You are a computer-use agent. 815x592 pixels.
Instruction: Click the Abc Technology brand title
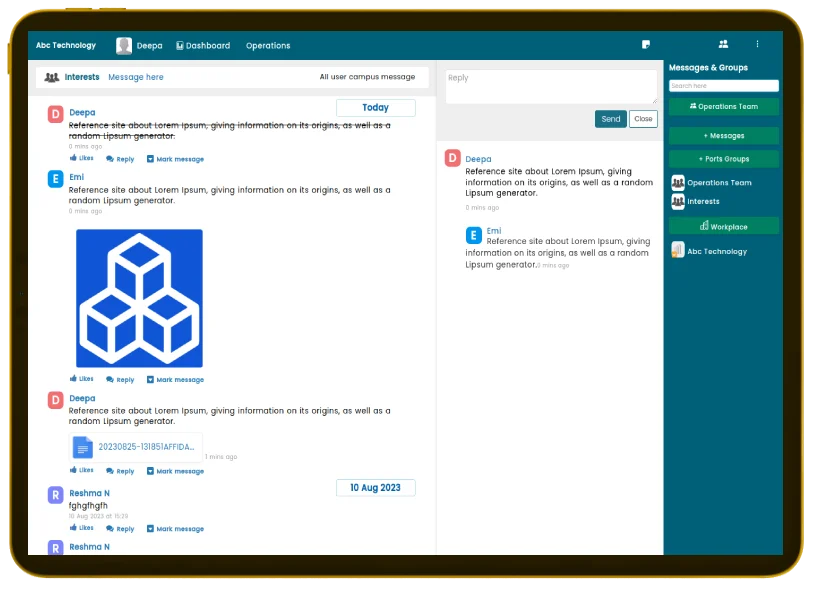coord(66,45)
